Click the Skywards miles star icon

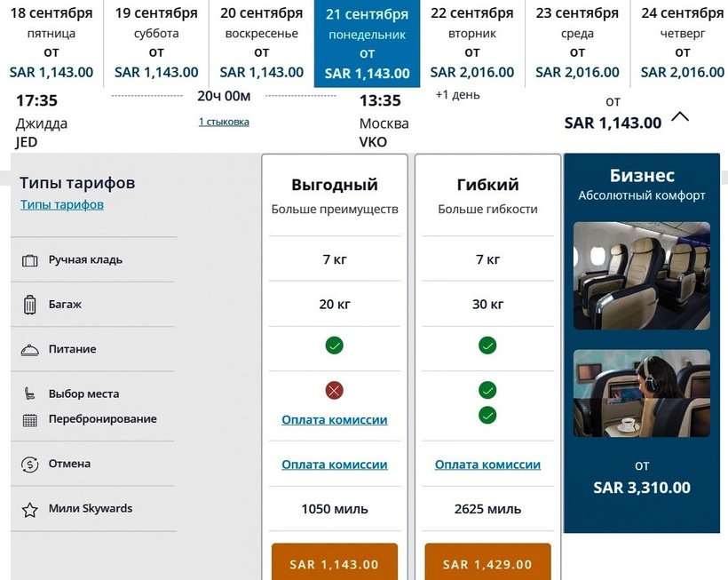pos(30,510)
